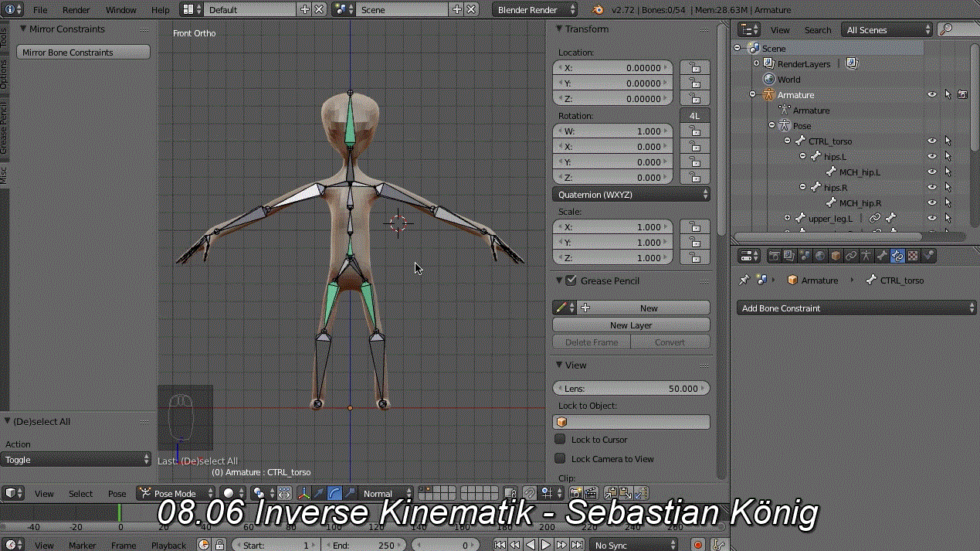Click the record auto-keyframe red button
This screenshot has height=551, width=980.
tap(698, 545)
